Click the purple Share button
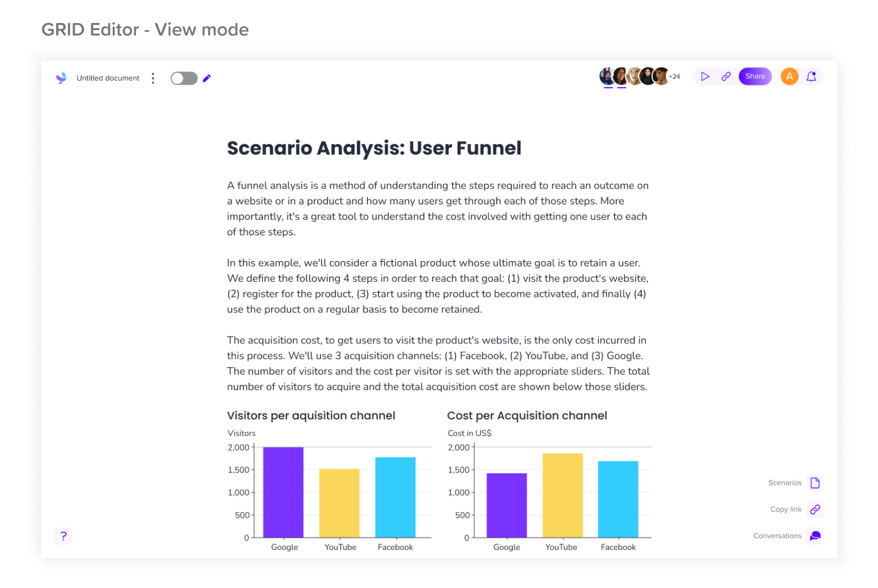 click(x=755, y=76)
